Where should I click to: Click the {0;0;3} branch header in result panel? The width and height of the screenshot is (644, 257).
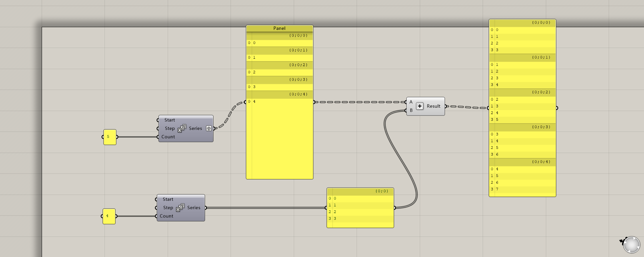522,127
